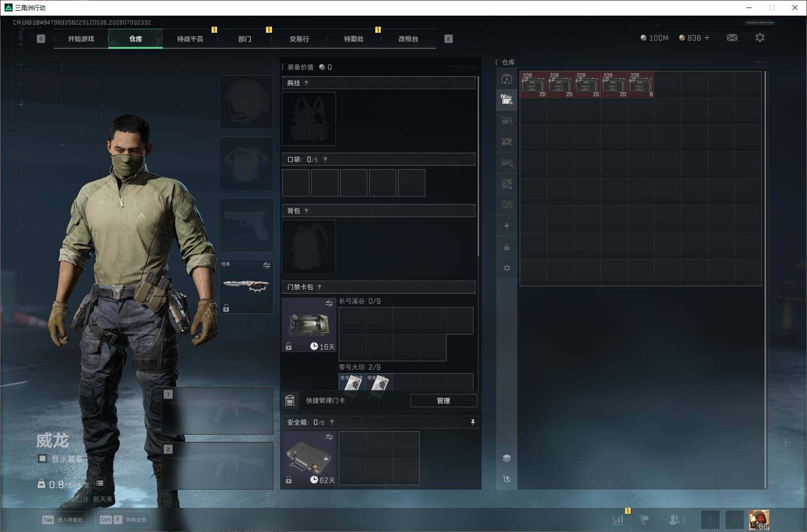Select the body armor equipment slot
Viewport: 807px width, 532px height.
point(246,163)
